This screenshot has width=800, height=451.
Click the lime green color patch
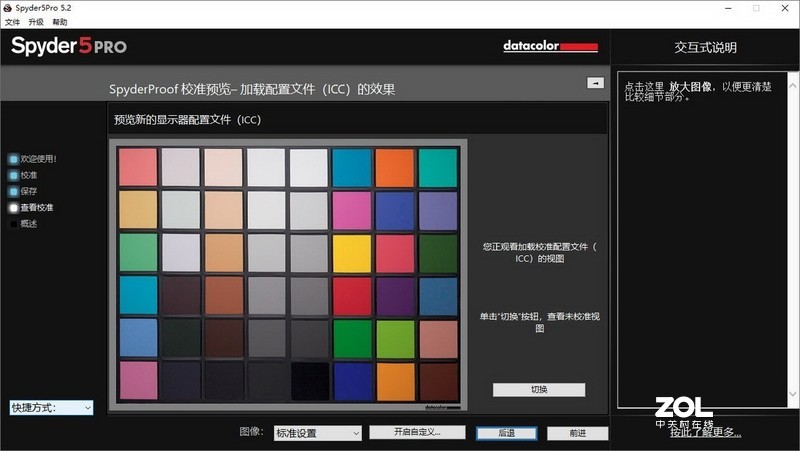pos(395,339)
